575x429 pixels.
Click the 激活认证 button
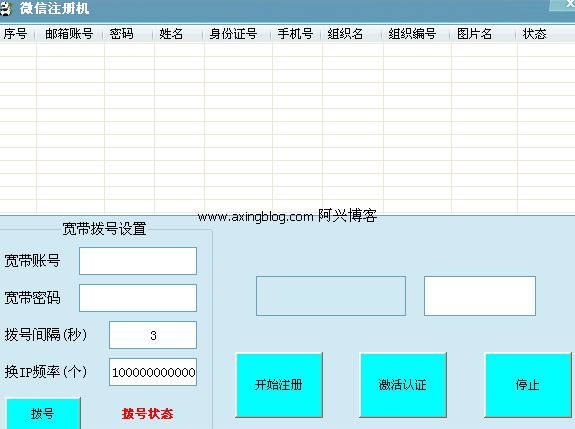click(403, 385)
